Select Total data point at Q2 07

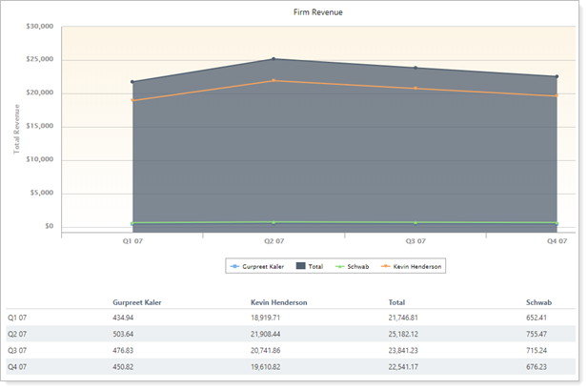[x=274, y=59]
